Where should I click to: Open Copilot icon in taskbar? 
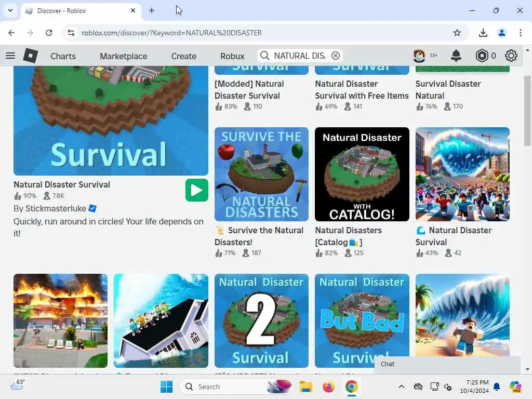coord(515,387)
